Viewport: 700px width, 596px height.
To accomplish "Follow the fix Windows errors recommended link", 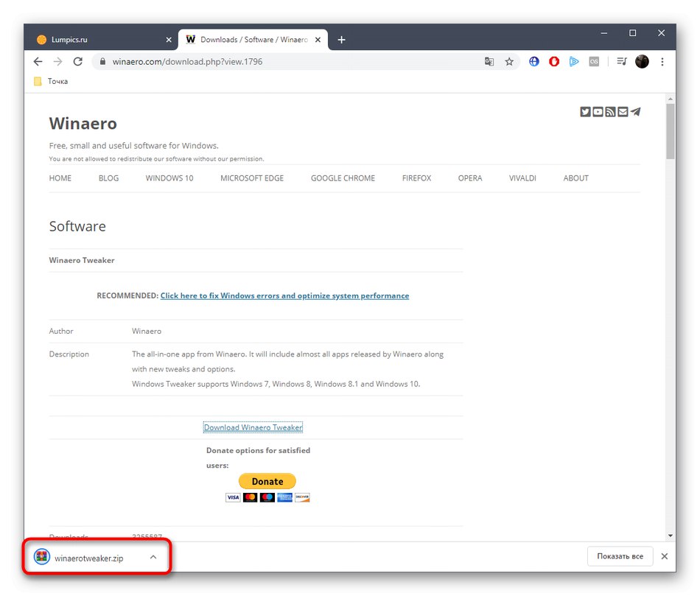I will tap(285, 295).
